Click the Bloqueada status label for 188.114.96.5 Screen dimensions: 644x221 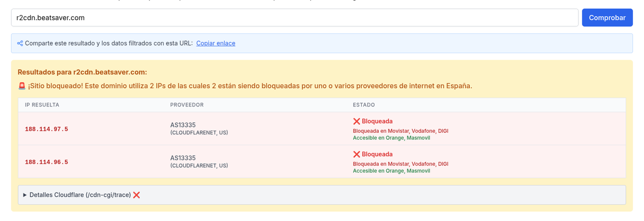[x=377, y=154]
